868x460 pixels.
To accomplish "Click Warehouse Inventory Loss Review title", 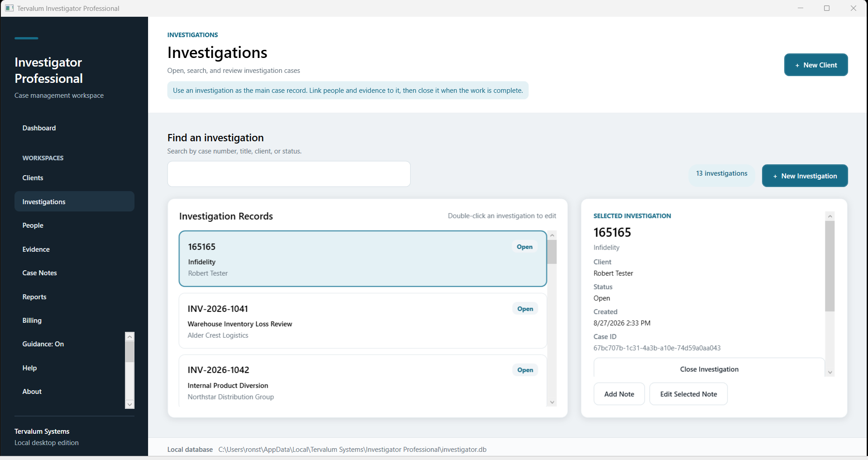I will 240,324.
